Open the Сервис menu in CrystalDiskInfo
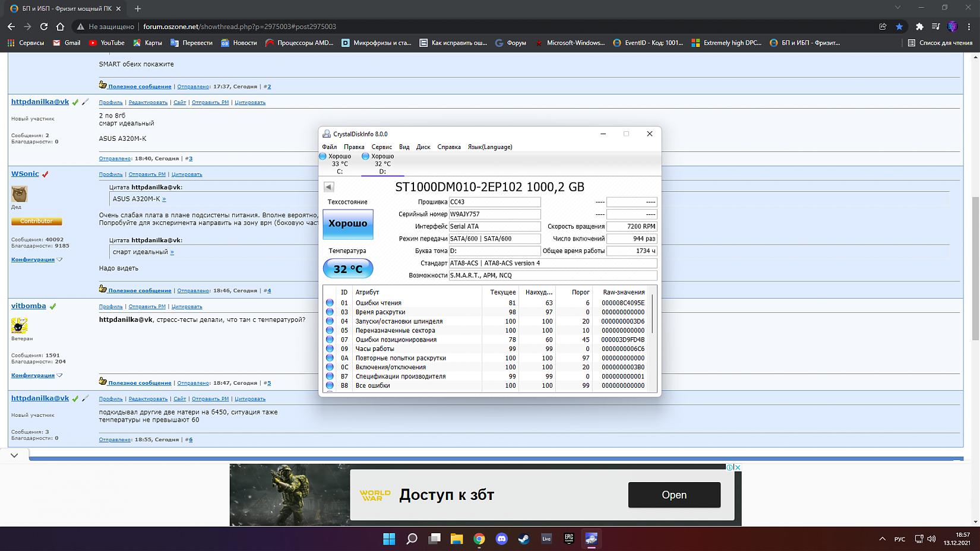Screen dimensions: 980x551 [381, 147]
